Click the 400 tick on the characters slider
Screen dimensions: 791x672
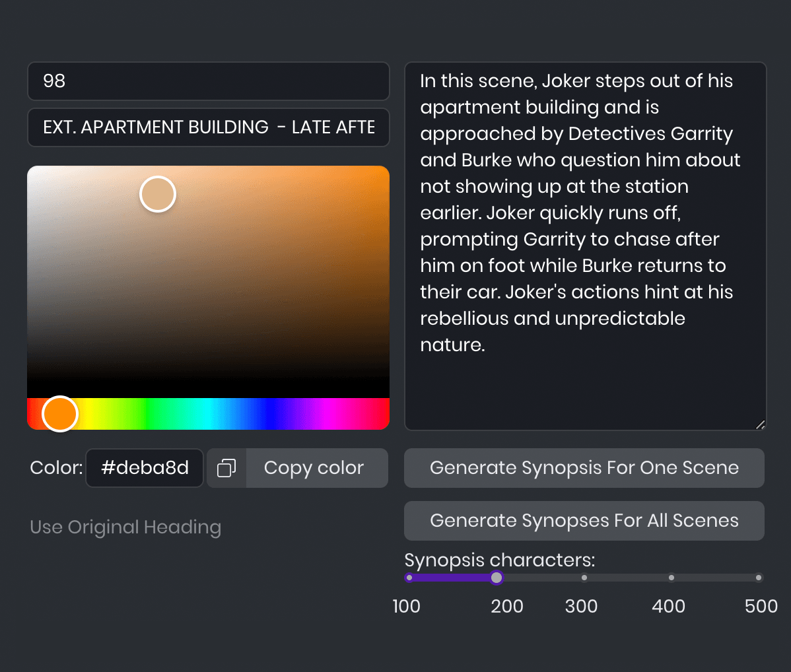[x=671, y=578]
